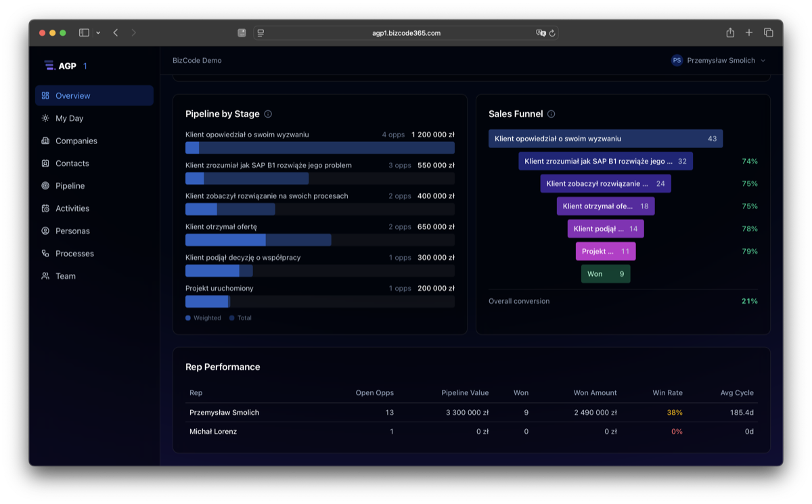Select the Overview navigation item
The height and width of the screenshot is (504, 812).
pyautogui.click(x=72, y=95)
